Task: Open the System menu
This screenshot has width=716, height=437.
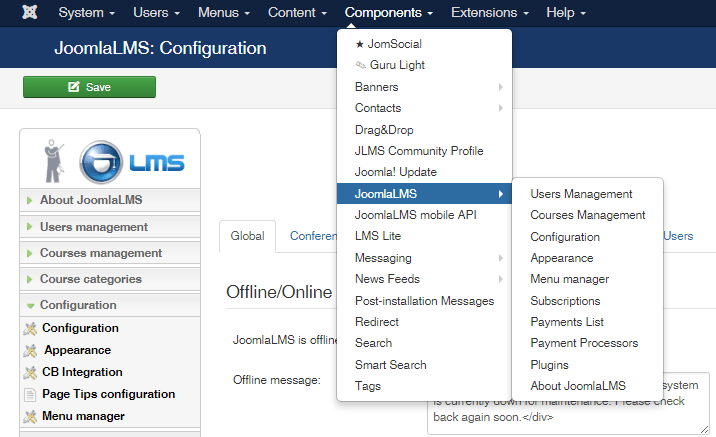Action: pyautogui.click(x=86, y=12)
